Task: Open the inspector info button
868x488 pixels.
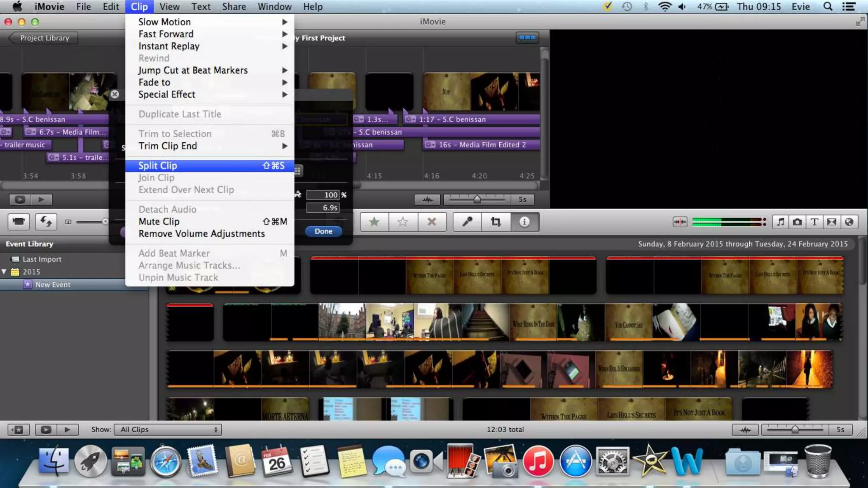Action: point(525,222)
